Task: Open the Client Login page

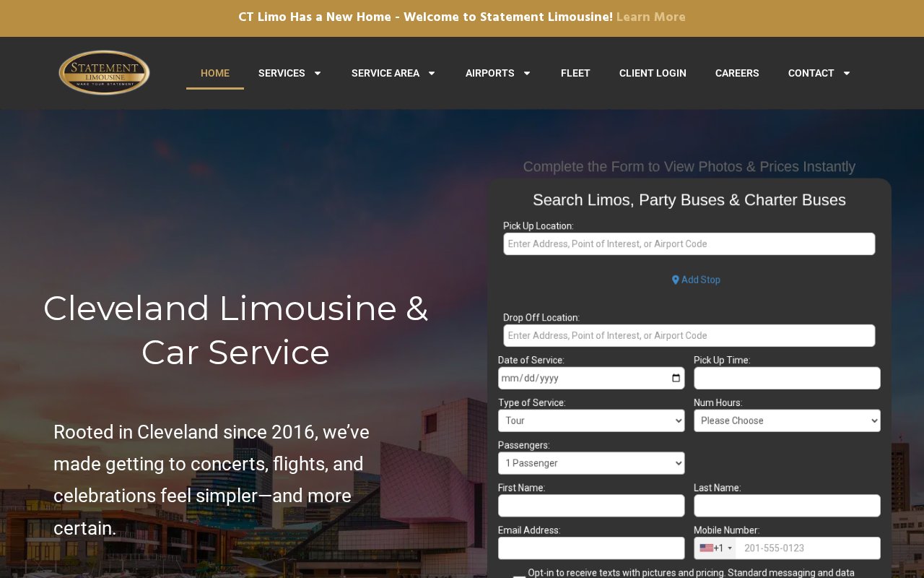Action: click(x=653, y=73)
